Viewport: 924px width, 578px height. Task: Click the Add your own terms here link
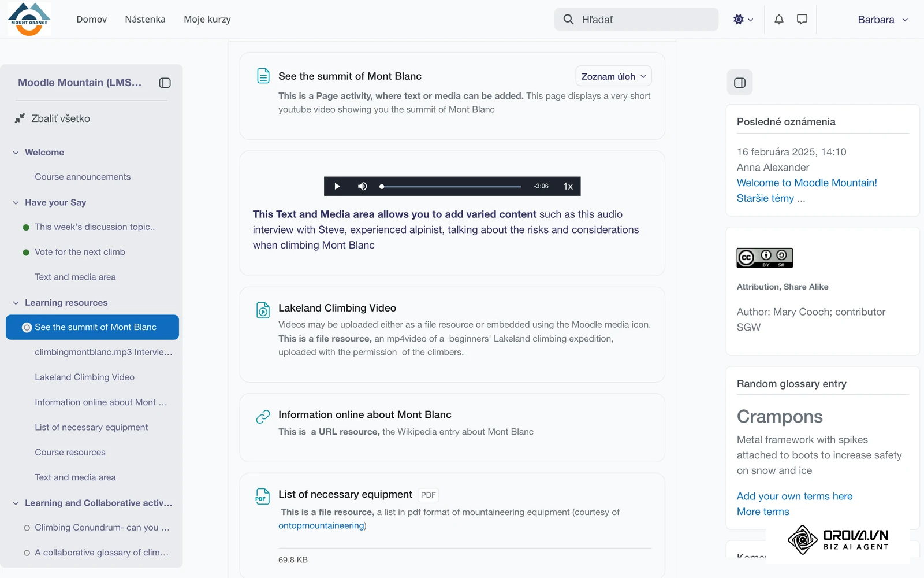(x=795, y=496)
